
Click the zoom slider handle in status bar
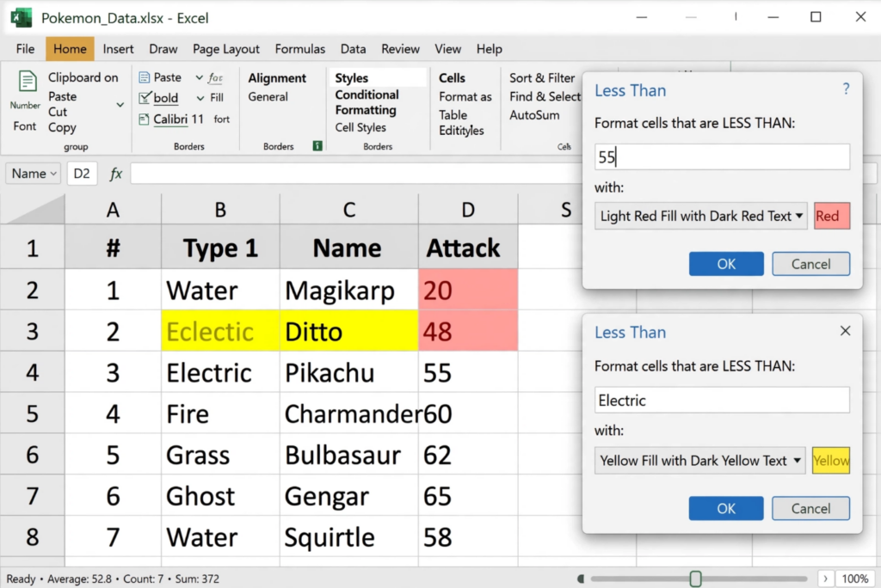click(695, 579)
